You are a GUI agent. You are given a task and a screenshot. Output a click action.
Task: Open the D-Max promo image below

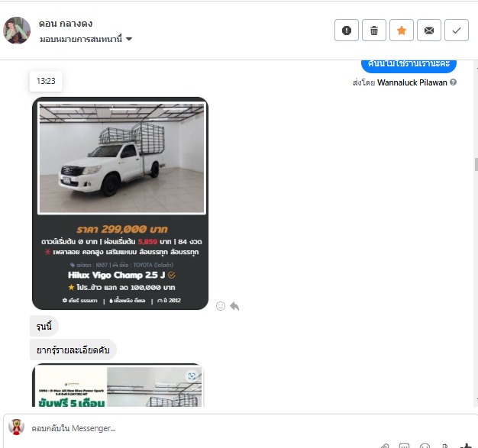[x=118, y=385]
